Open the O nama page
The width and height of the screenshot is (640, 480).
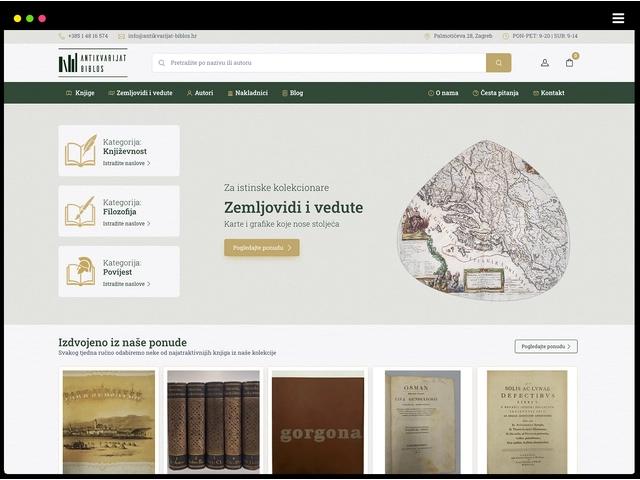pyautogui.click(x=443, y=93)
